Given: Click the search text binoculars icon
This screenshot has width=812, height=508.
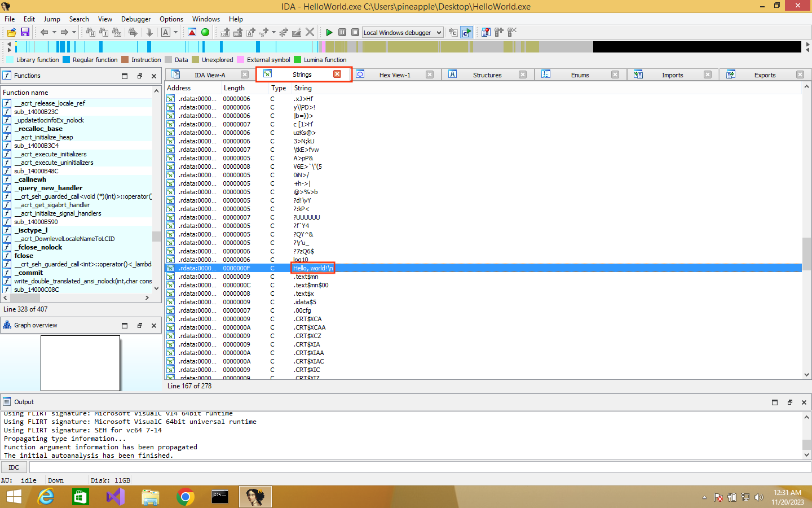Looking at the screenshot, I should 104,32.
